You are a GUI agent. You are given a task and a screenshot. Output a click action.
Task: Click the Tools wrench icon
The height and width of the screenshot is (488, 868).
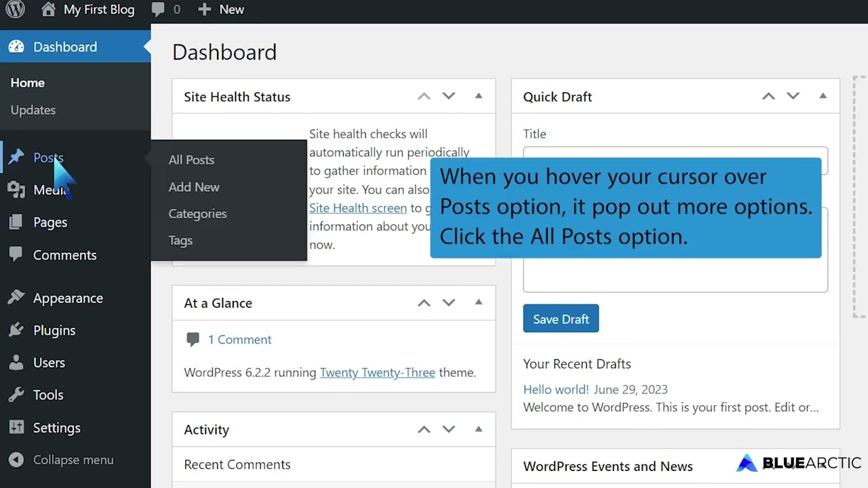click(x=16, y=394)
